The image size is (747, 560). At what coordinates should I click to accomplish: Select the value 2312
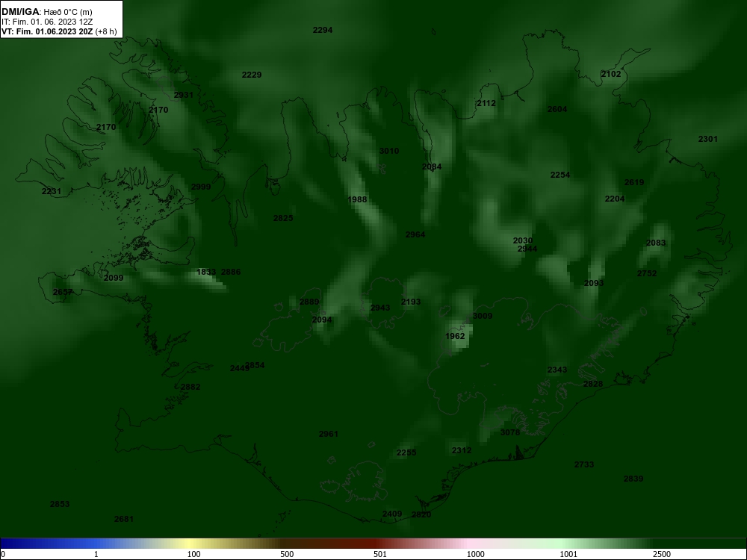click(462, 450)
